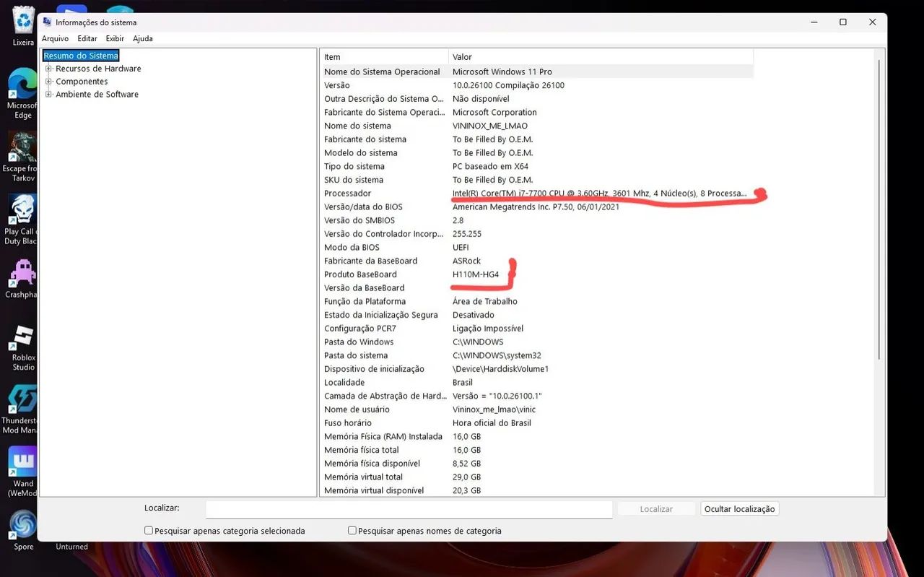924x577 pixels.
Task: Select Pasta do sistema row
Action: click(537, 355)
